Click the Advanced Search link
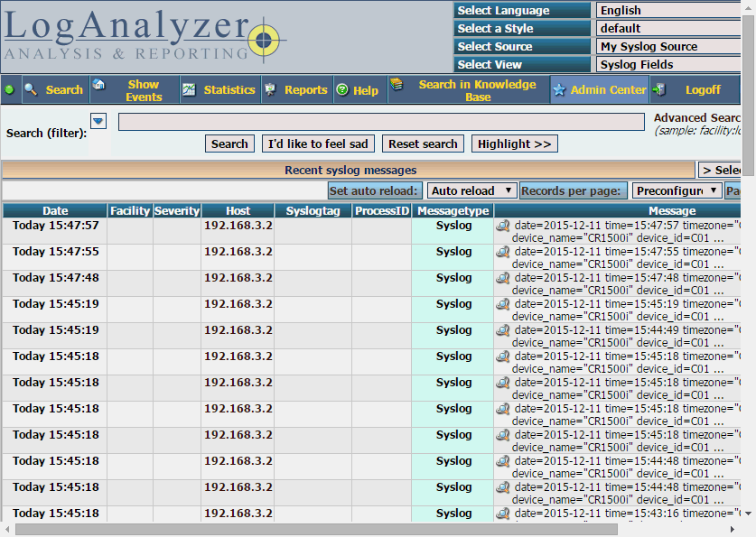 tap(697, 118)
